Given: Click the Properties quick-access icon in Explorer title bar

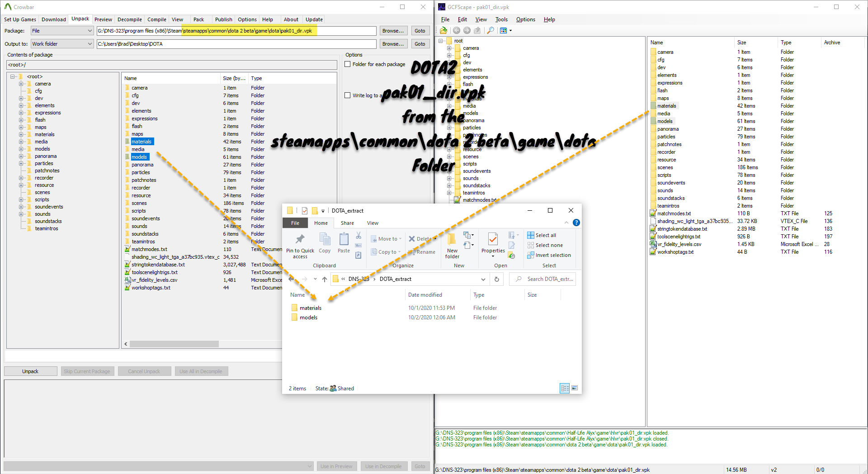Looking at the screenshot, I should [x=305, y=211].
